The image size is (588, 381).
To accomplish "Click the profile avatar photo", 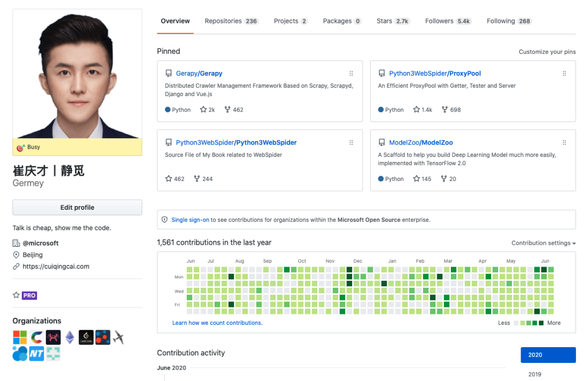I will [x=77, y=74].
